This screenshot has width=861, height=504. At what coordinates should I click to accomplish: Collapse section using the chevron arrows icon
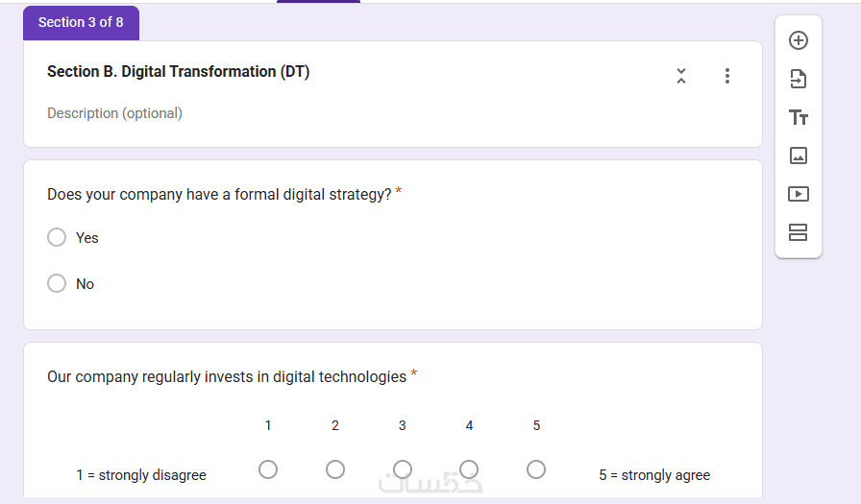pyautogui.click(x=680, y=76)
